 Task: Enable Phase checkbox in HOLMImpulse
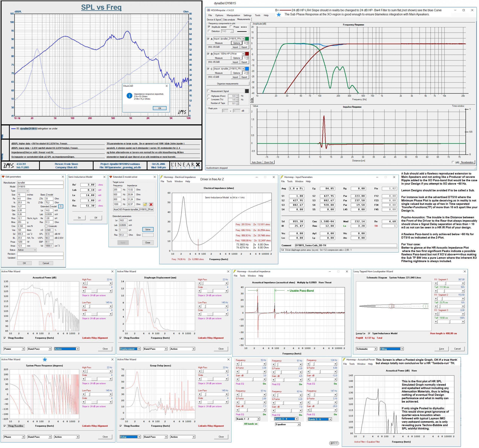(231, 27)
